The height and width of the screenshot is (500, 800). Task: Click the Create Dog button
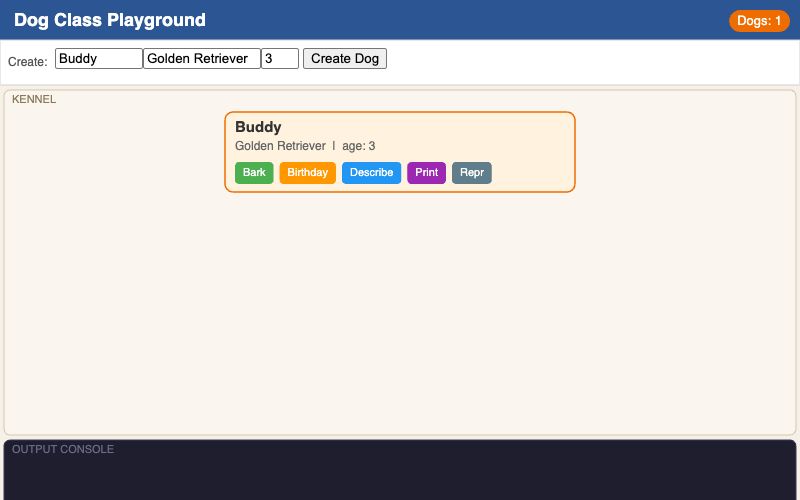coord(344,59)
